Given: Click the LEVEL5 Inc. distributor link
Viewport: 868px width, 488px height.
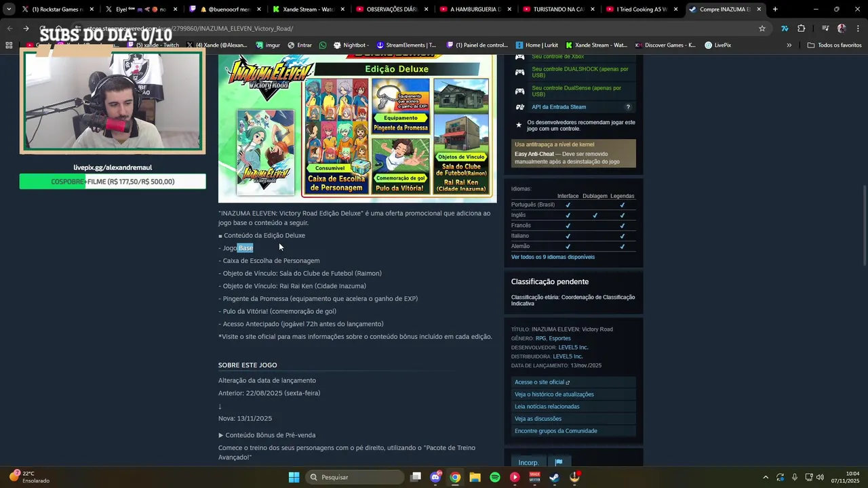Looking at the screenshot, I should coord(568,357).
